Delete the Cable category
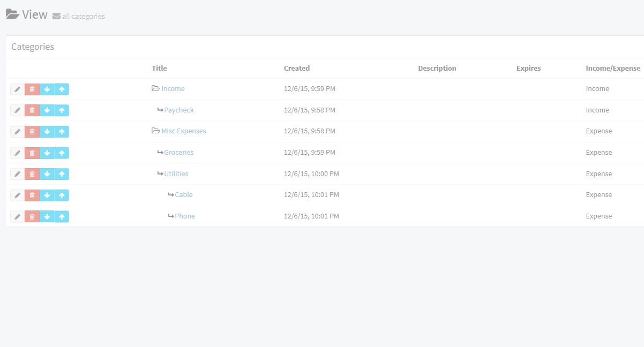The width and height of the screenshot is (644, 347). click(x=32, y=195)
